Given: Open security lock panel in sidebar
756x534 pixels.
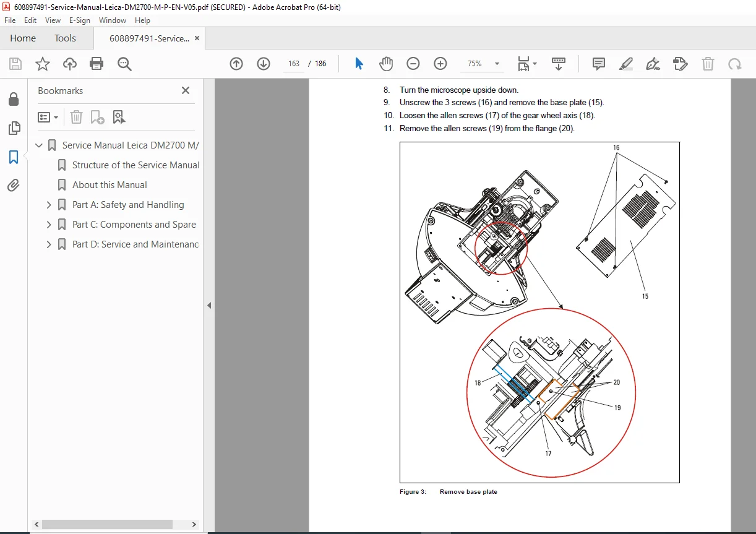Looking at the screenshot, I should point(14,99).
